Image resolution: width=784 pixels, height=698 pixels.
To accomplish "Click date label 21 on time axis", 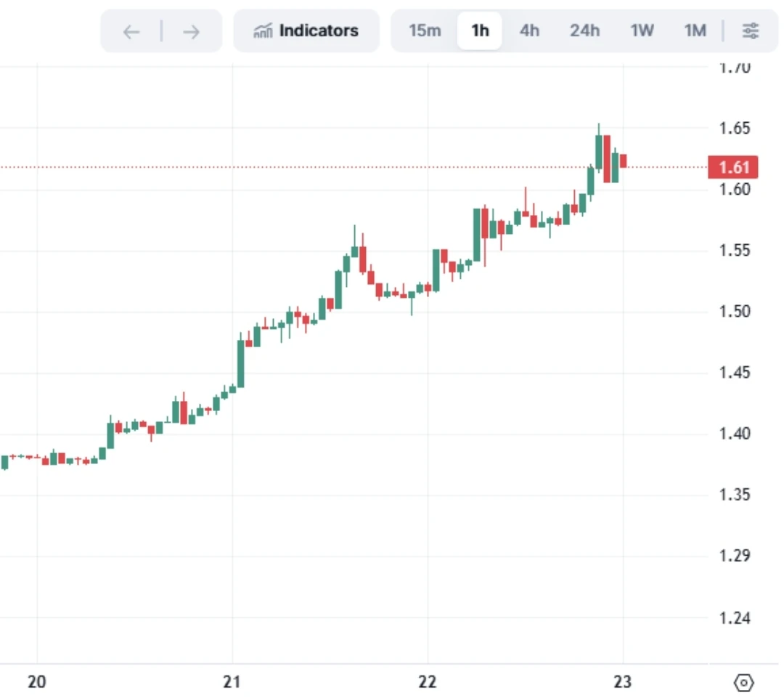I will [232, 681].
